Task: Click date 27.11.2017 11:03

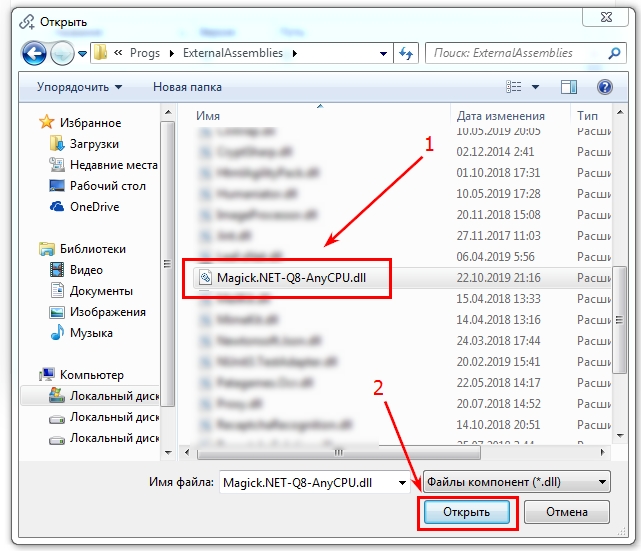Action: (x=498, y=236)
